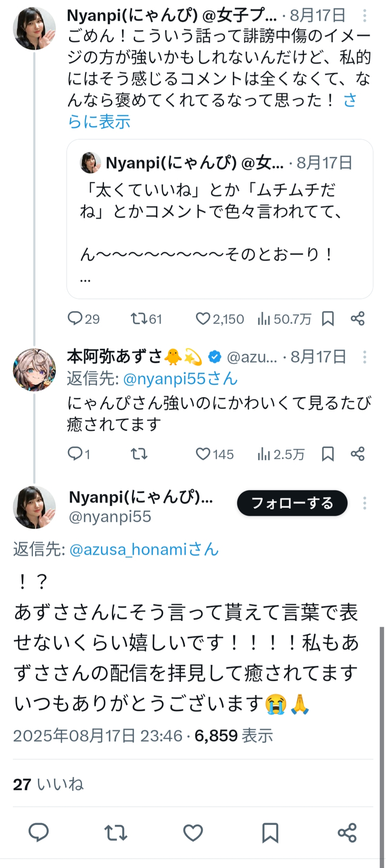
Task: Repost the post with 61 reposts
Action: tap(138, 318)
